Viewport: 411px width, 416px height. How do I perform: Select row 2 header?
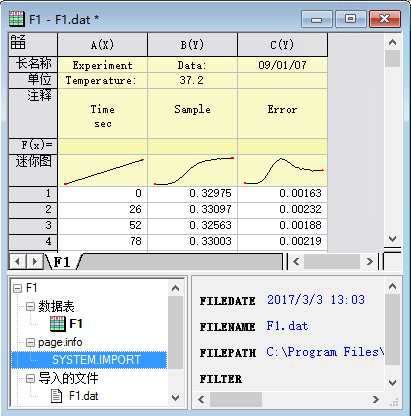(x=33, y=210)
